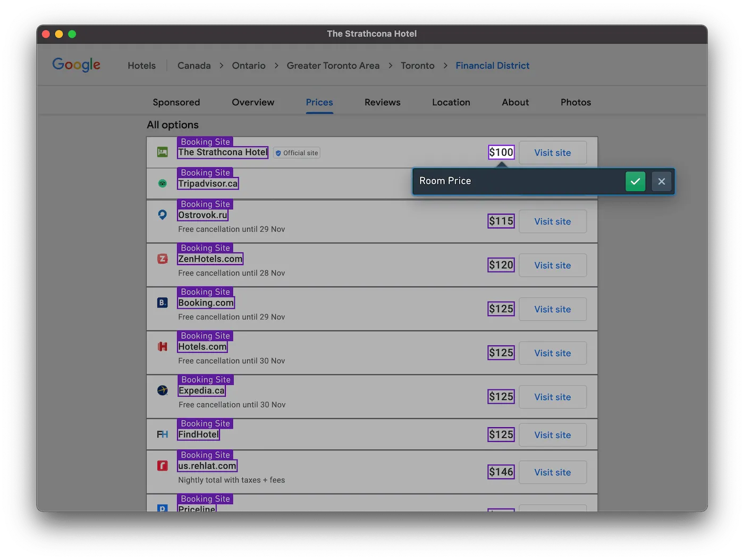Click the ZenHotels.com name text

(210, 259)
